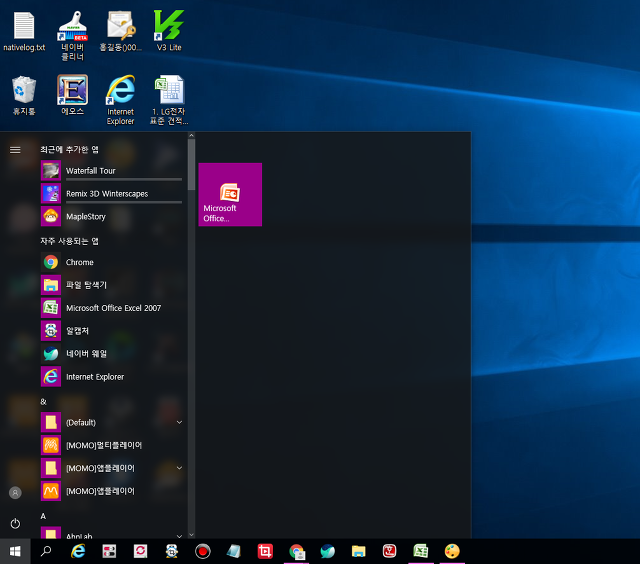640x564 pixels.
Task: Open Chrome from the frequently used list
Action: [x=111, y=262]
